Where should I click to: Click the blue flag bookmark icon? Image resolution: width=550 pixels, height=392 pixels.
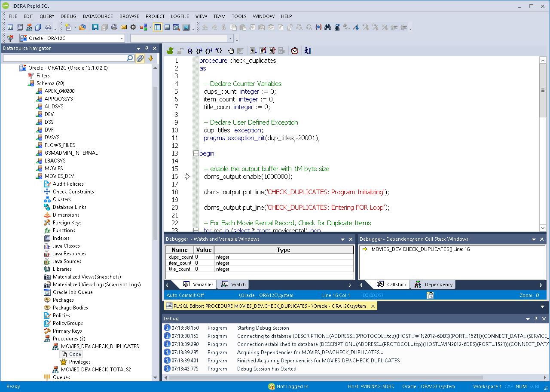356,27
